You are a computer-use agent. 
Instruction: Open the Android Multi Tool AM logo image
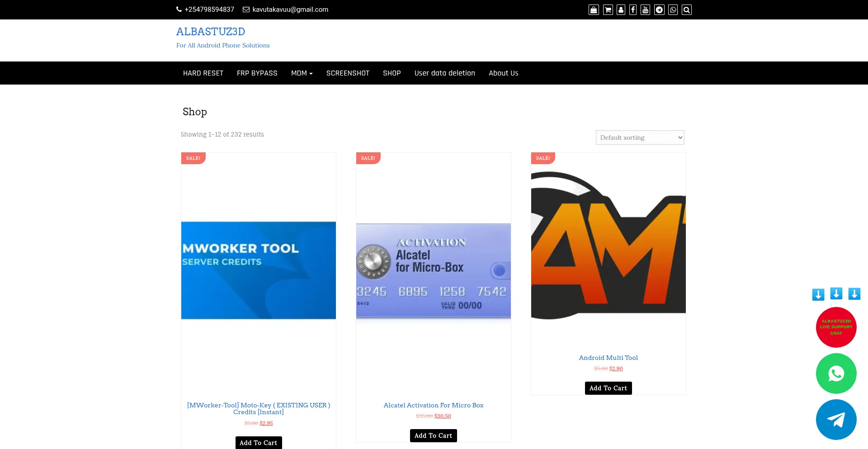609,246
